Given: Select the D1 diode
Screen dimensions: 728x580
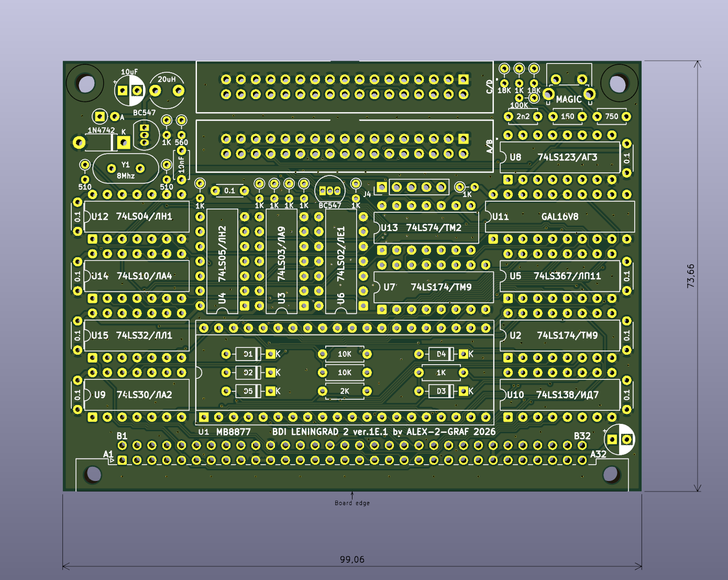Looking at the screenshot, I should pos(248,354).
